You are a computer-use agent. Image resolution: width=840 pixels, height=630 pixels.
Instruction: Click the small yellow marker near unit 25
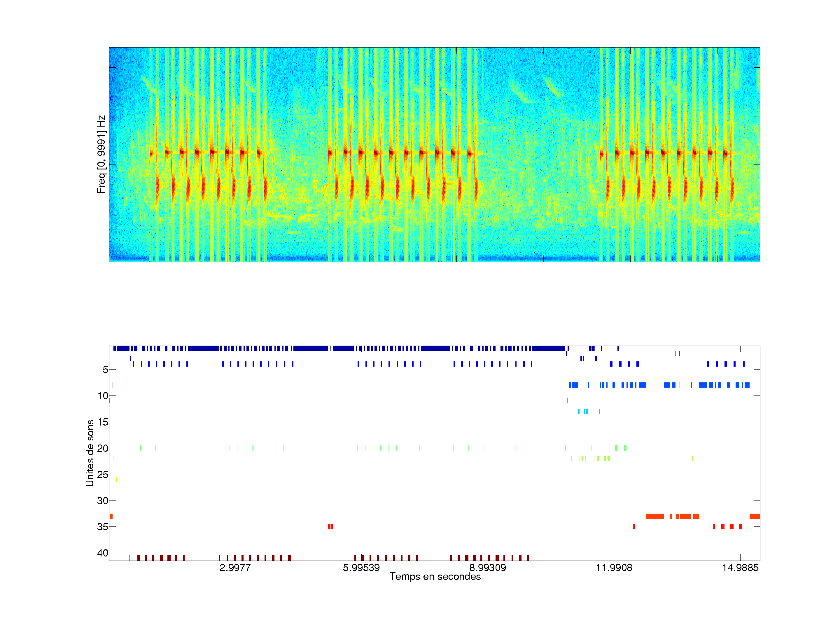[116, 480]
